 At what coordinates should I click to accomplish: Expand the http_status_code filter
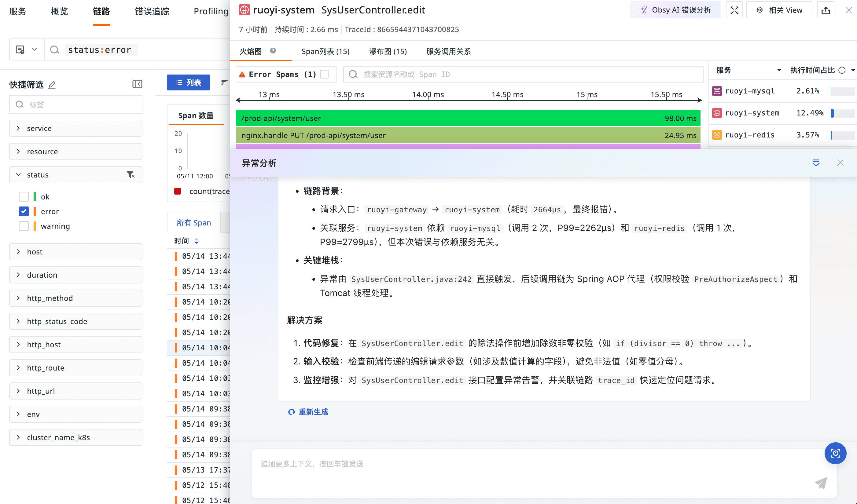pyautogui.click(x=76, y=321)
